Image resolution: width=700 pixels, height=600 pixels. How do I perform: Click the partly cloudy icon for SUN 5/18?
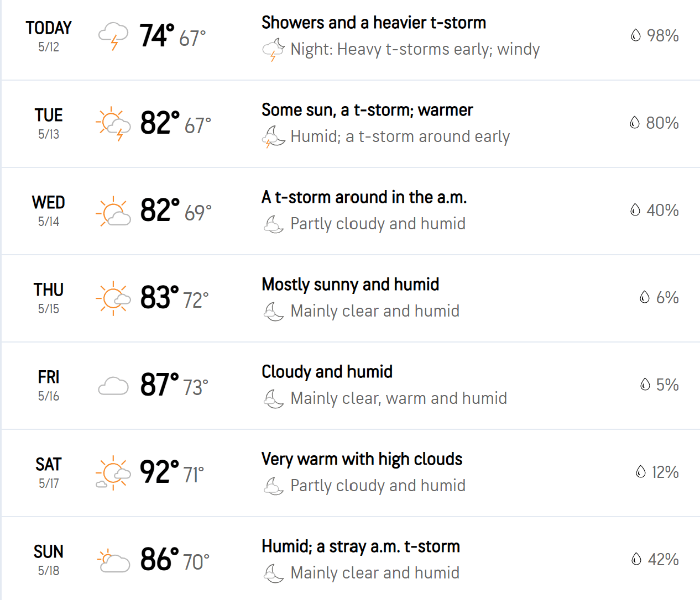[113, 560]
